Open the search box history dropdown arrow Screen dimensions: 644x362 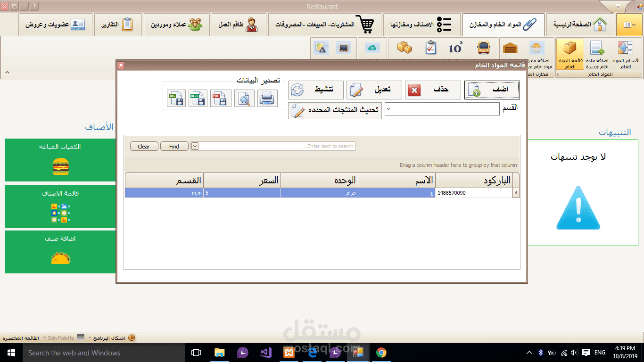pyautogui.click(x=195, y=146)
